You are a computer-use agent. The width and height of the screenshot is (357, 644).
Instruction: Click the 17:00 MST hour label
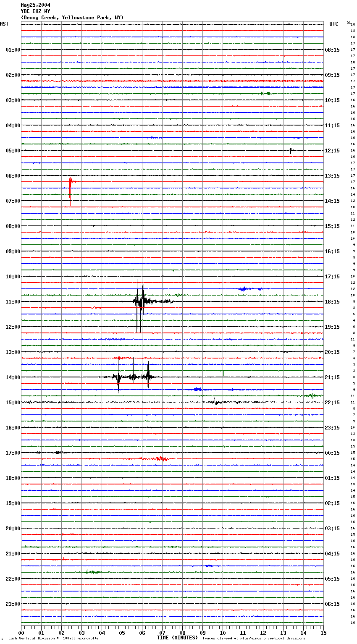click(13, 453)
